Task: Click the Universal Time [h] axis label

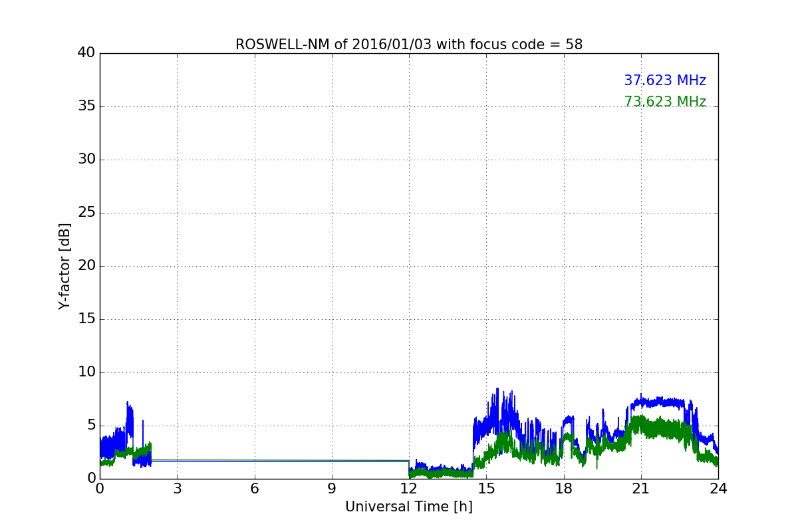Action: click(x=409, y=507)
